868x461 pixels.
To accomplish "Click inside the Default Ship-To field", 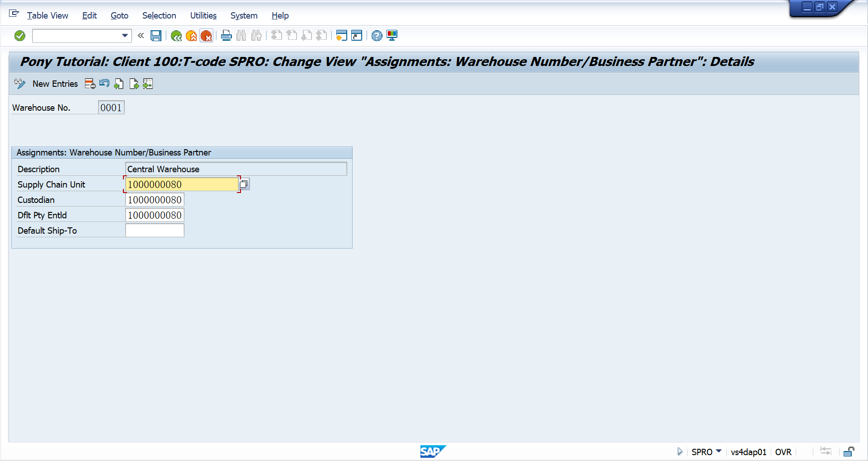I will pos(155,230).
